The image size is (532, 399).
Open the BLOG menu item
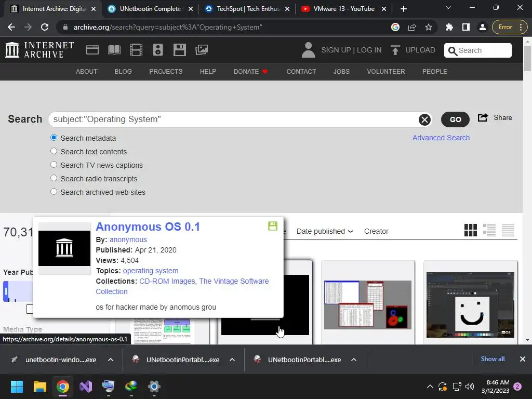pyautogui.click(x=123, y=72)
